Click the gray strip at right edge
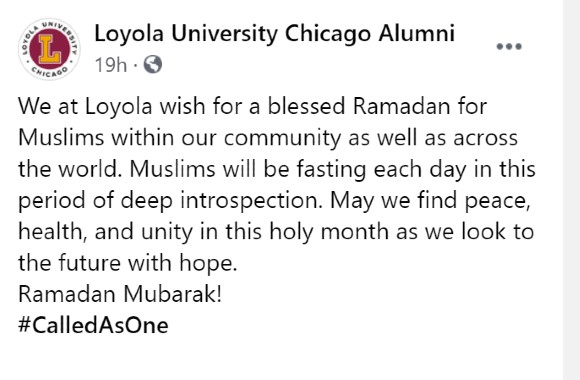 pos(571,190)
